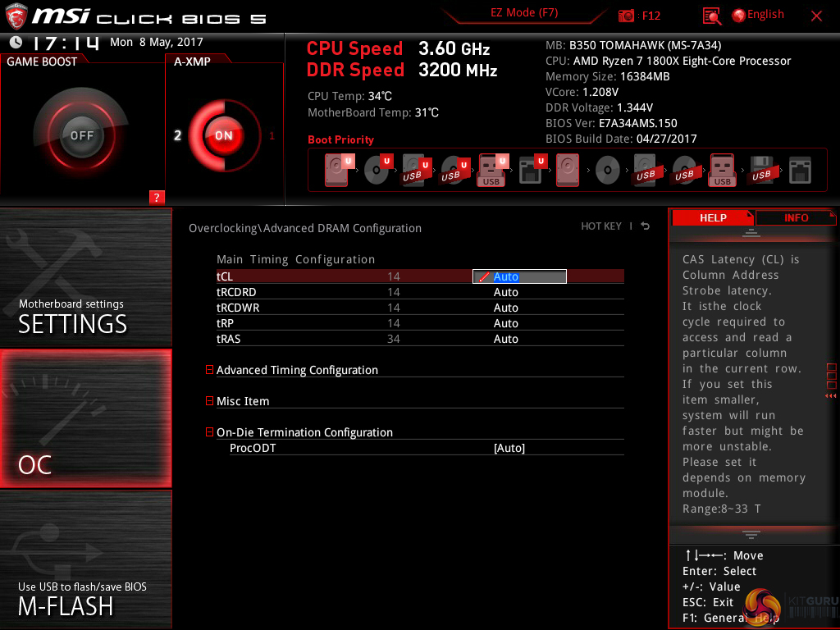Click the pencil edit icon in tCL field
The image size is (840, 630).
tap(484, 277)
